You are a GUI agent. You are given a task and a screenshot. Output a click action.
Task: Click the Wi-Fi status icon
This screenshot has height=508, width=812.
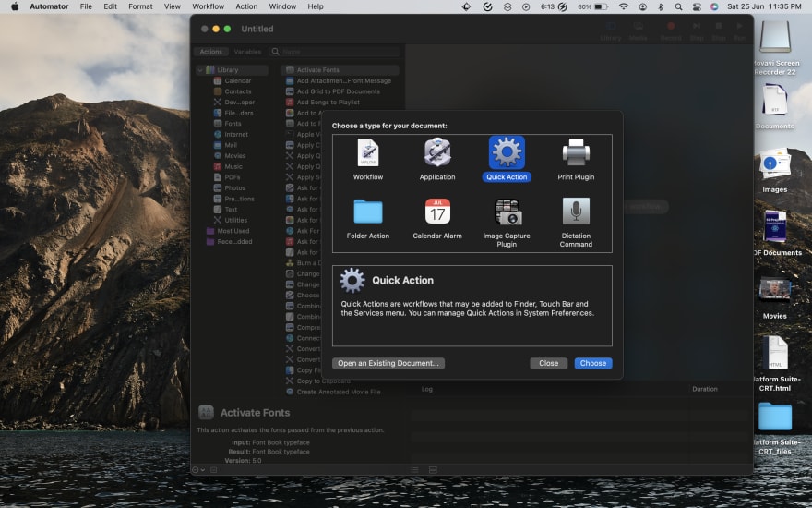click(x=624, y=6)
